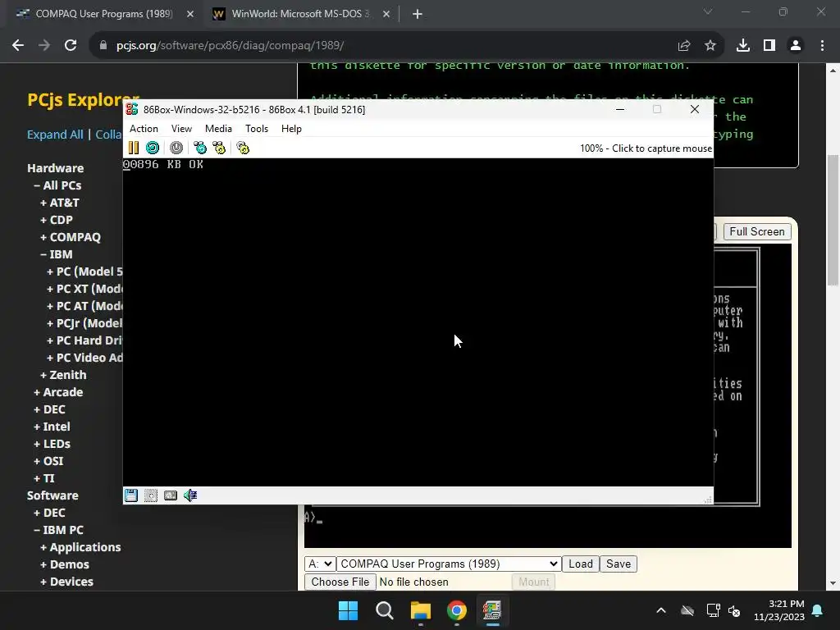This screenshot has width=840, height=630.
Task: Click the Load diskette button
Action: [x=581, y=564]
